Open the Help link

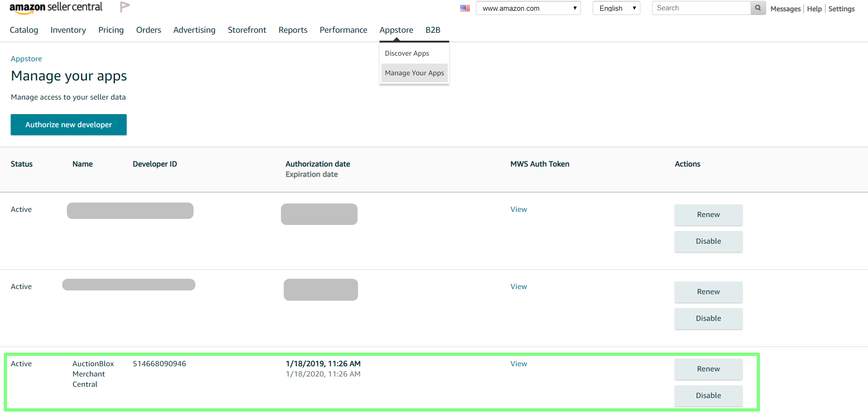[x=814, y=9]
